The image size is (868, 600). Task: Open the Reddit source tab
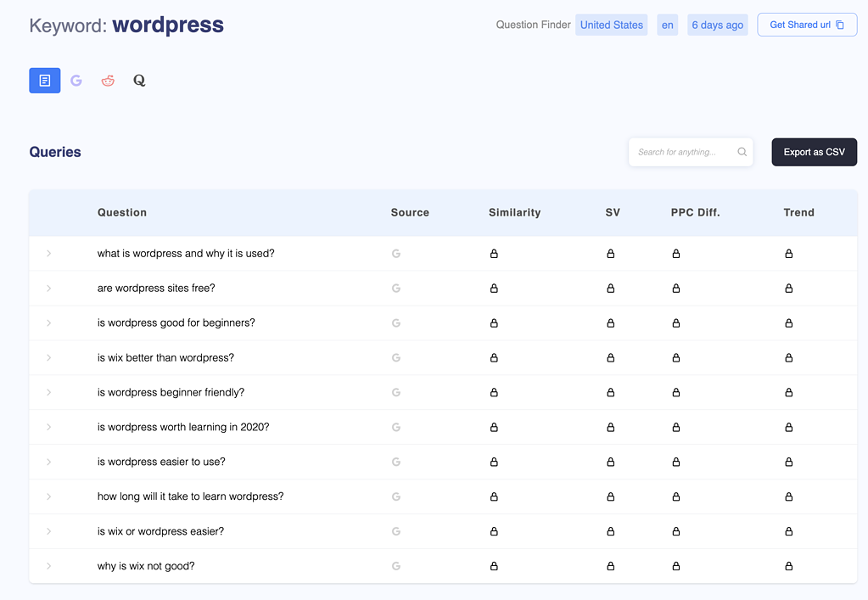108,81
